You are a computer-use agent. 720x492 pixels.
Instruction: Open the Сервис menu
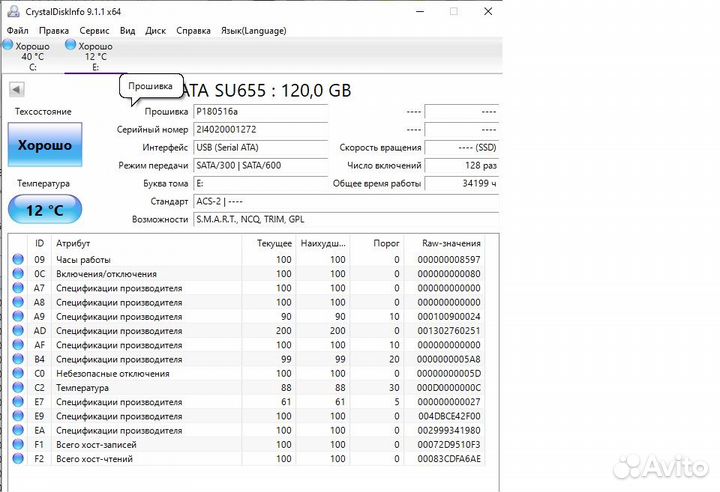tap(94, 31)
